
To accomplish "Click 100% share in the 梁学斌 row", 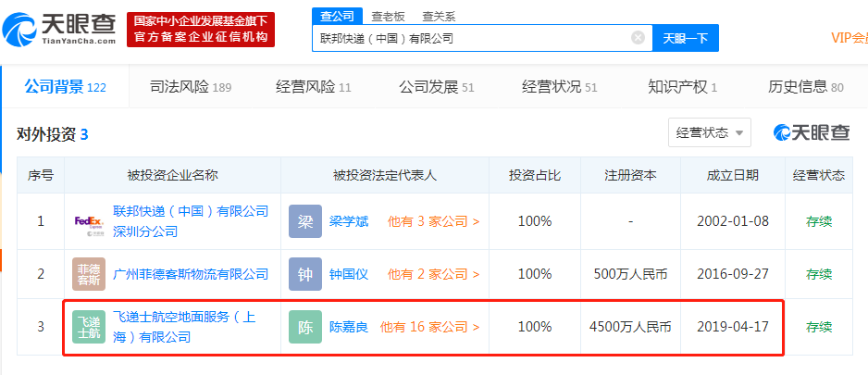I will point(535,221).
